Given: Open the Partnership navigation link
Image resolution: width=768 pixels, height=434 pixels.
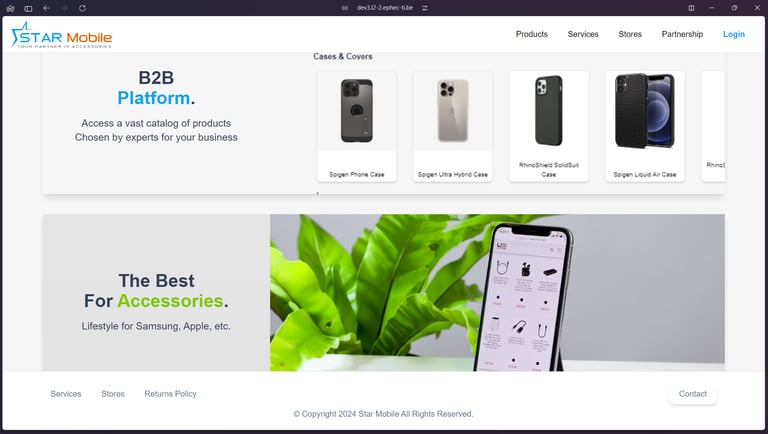Looking at the screenshot, I should click(682, 34).
